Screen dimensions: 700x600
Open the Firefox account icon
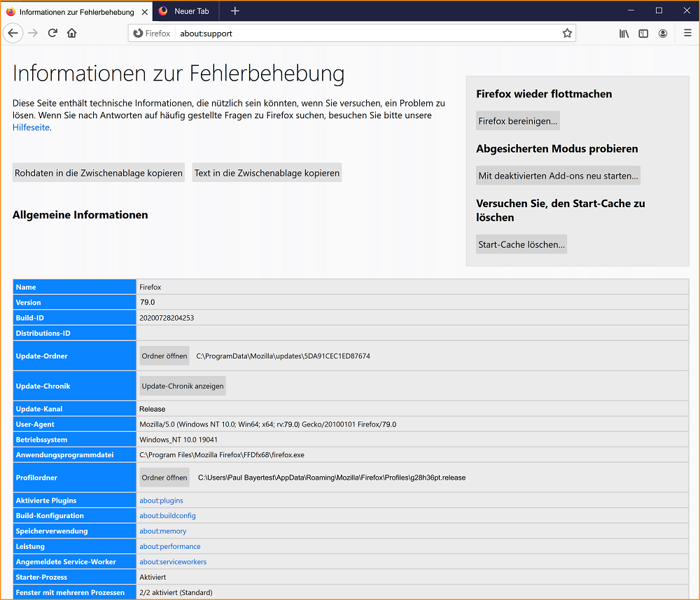coord(663,33)
